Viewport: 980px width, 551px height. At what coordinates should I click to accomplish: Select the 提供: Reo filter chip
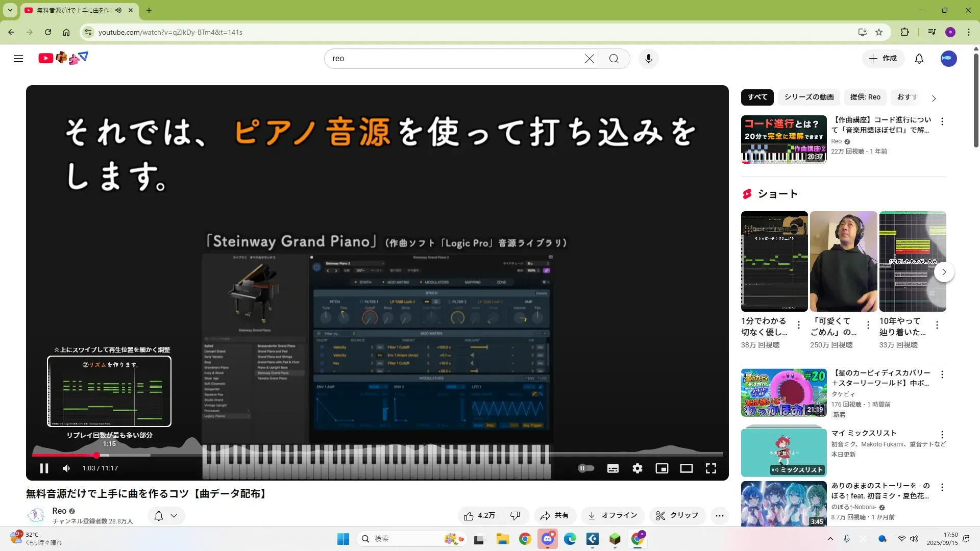coord(865,97)
